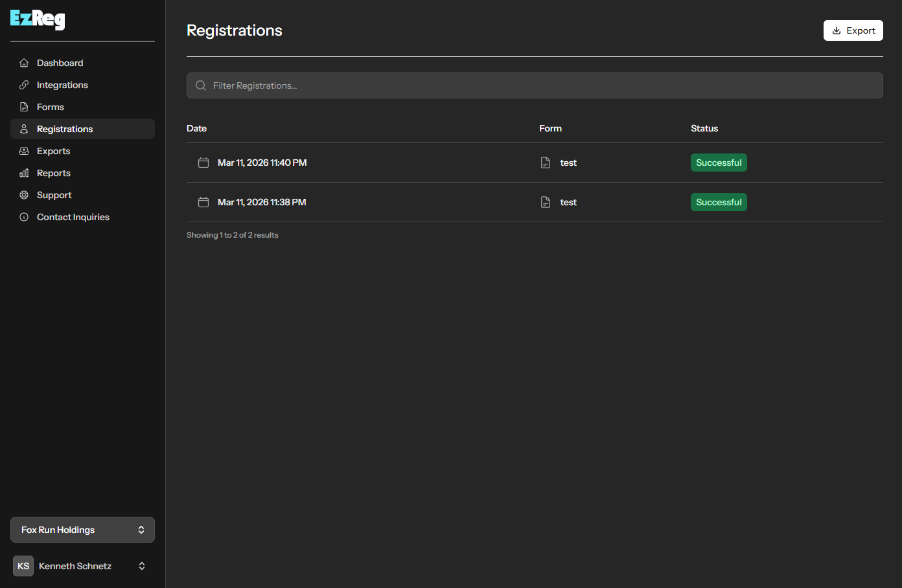902x588 pixels.
Task: Click the Dashboard home icon
Action: tap(24, 63)
